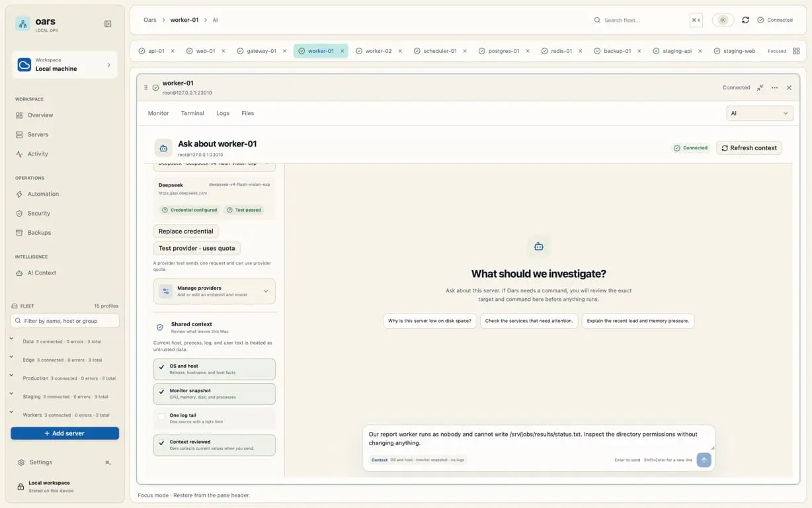
Task: Collapse the Workers fleet group
Action: (11, 411)
